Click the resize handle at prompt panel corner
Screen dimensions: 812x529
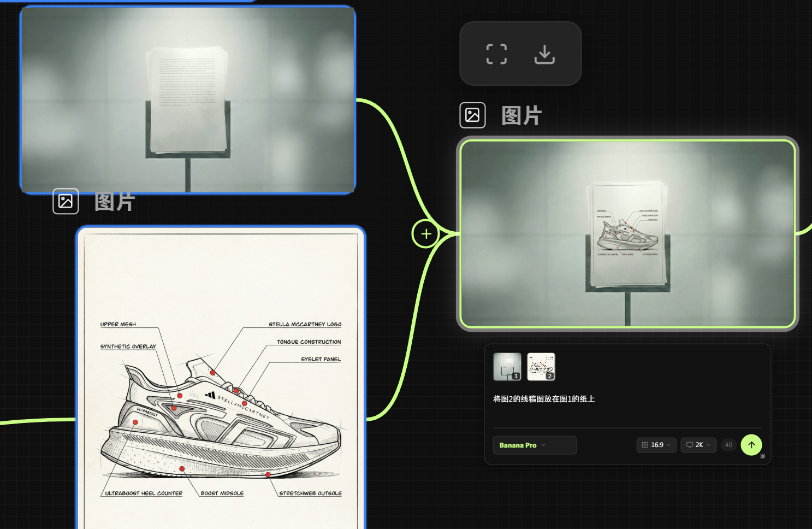coord(763,456)
